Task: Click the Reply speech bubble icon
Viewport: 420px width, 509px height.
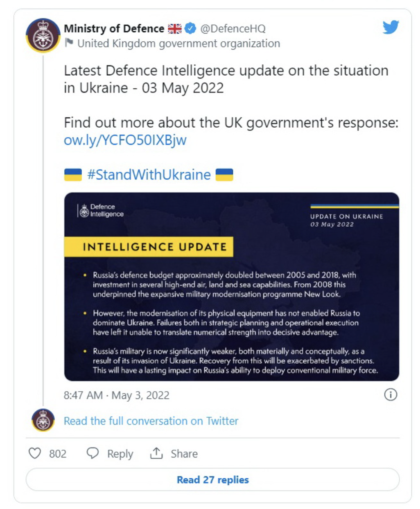Action: click(x=93, y=453)
